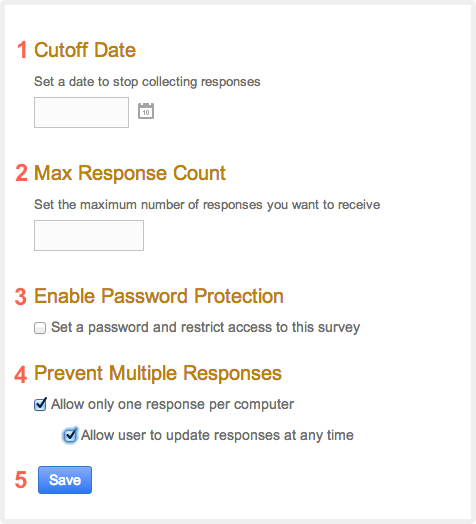Click the blue Save button
476x524 pixels.
[65, 480]
